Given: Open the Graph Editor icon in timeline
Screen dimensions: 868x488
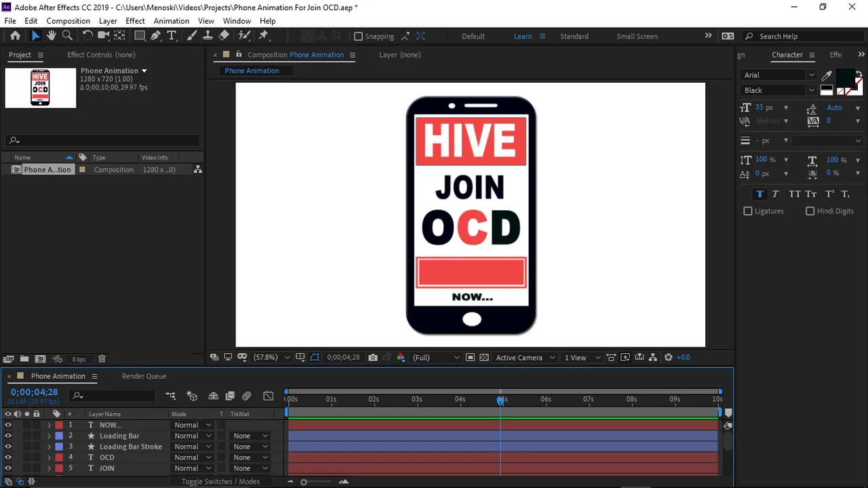Looking at the screenshot, I should (269, 396).
